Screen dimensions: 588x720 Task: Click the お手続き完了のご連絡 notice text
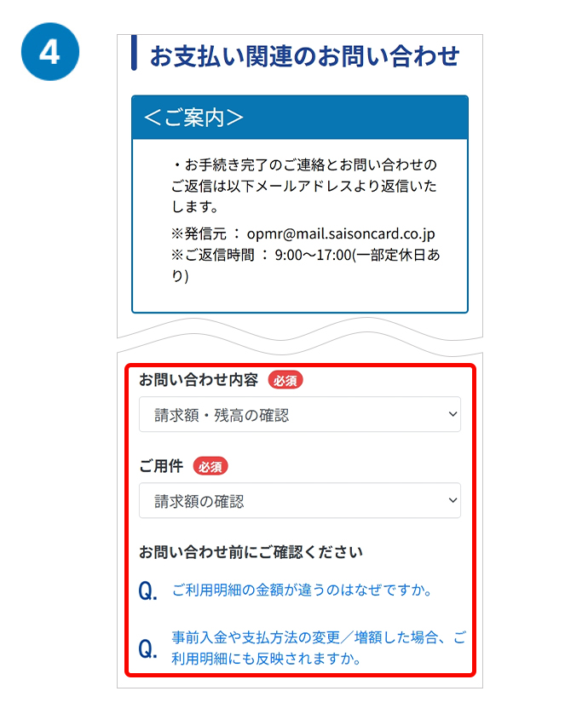click(x=304, y=186)
